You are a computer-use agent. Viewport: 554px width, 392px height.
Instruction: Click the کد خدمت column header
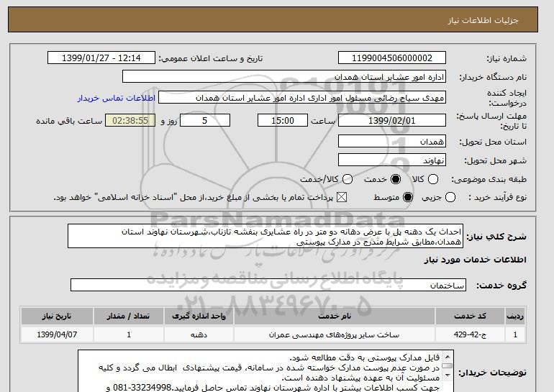[x=470, y=316]
